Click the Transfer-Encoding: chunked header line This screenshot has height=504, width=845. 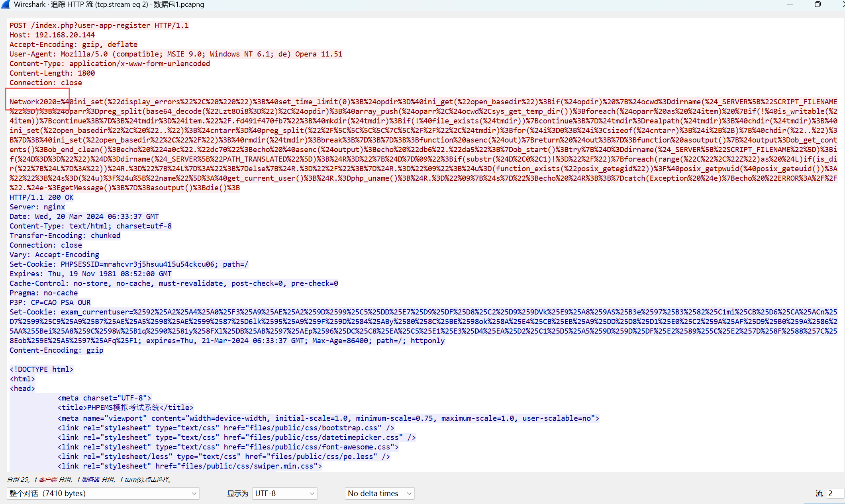point(65,236)
